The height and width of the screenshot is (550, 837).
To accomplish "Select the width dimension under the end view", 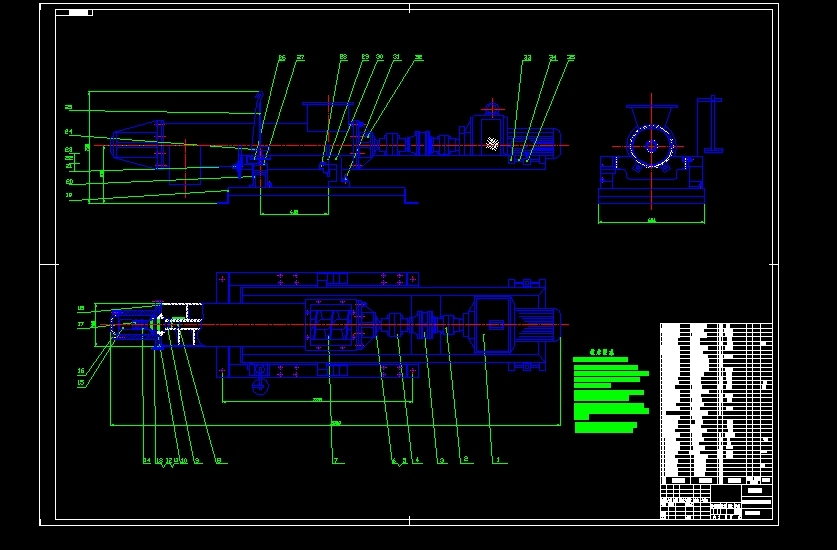I will pyautogui.click(x=651, y=220).
